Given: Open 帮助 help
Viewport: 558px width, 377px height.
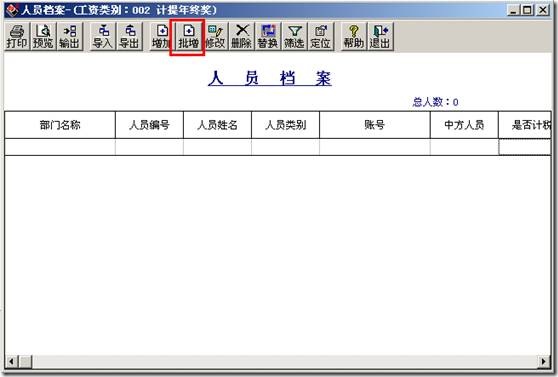Looking at the screenshot, I should coord(354,36).
